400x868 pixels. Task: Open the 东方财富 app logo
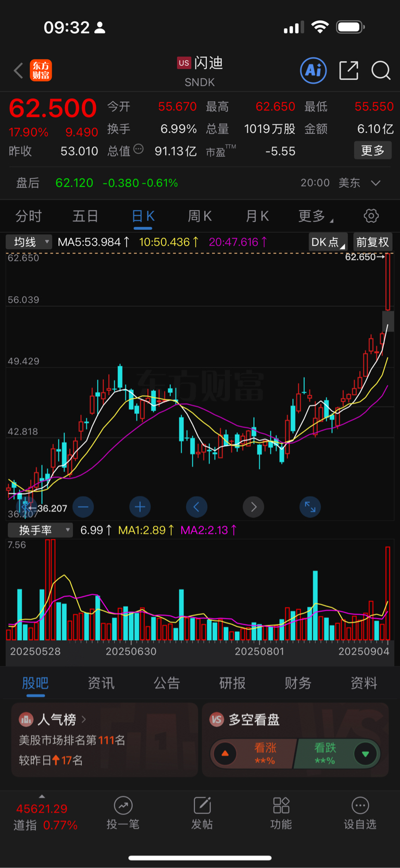pos(41,70)
